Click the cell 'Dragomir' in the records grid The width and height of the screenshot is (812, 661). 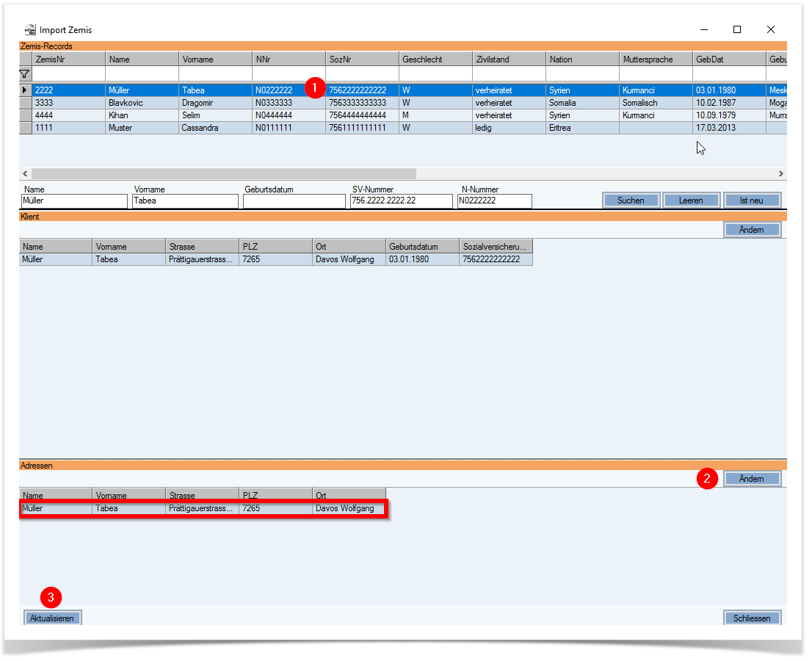coord(215,103)
